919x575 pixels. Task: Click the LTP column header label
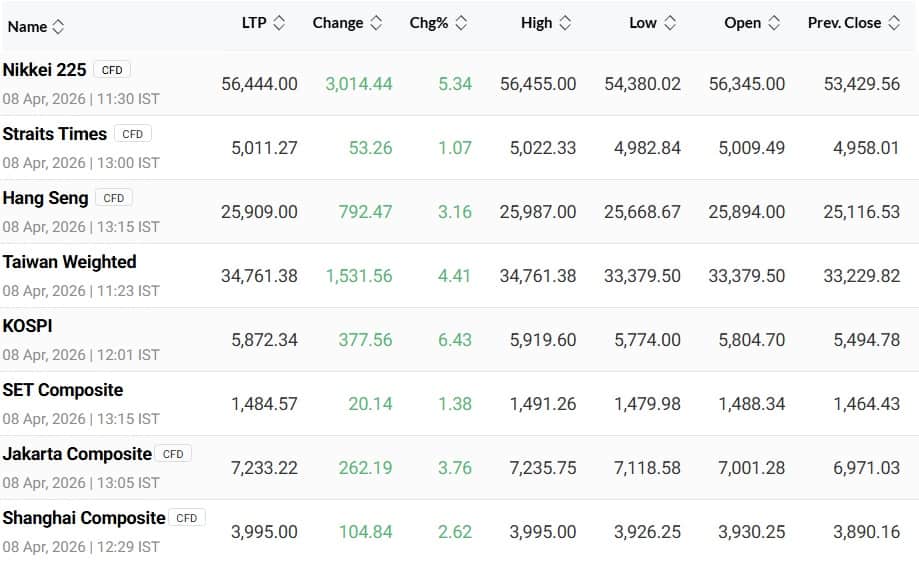pos(254,23)
